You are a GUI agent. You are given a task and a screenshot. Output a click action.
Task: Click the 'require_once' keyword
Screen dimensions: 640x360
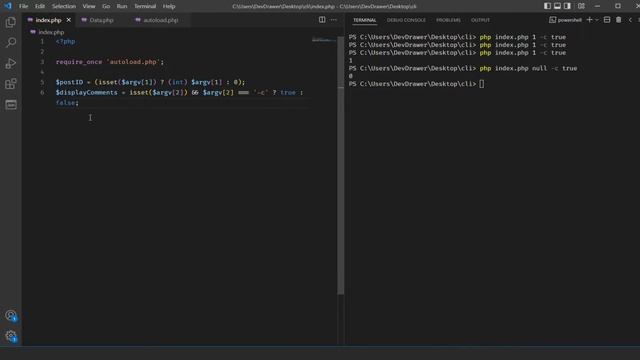click(x=79, y=62)
